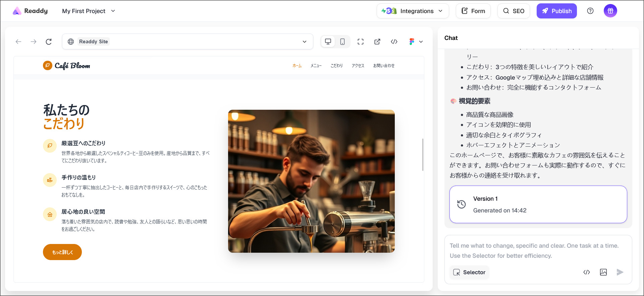Attach an image in chat box

603,272
